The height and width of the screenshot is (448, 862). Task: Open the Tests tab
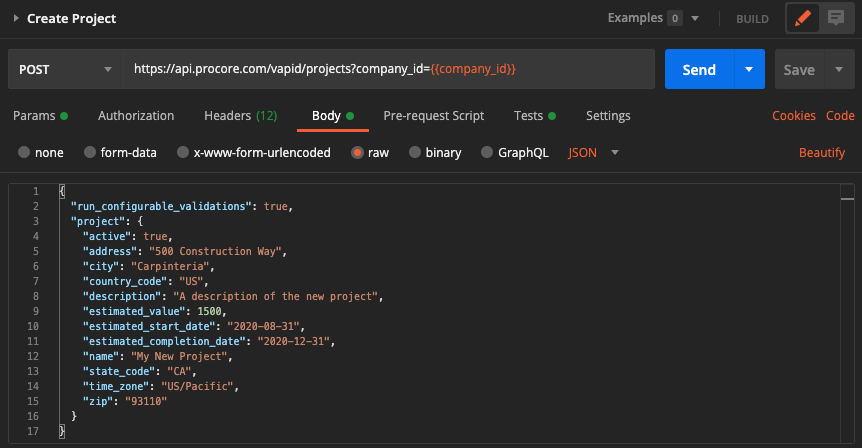(x=534, y=115)
